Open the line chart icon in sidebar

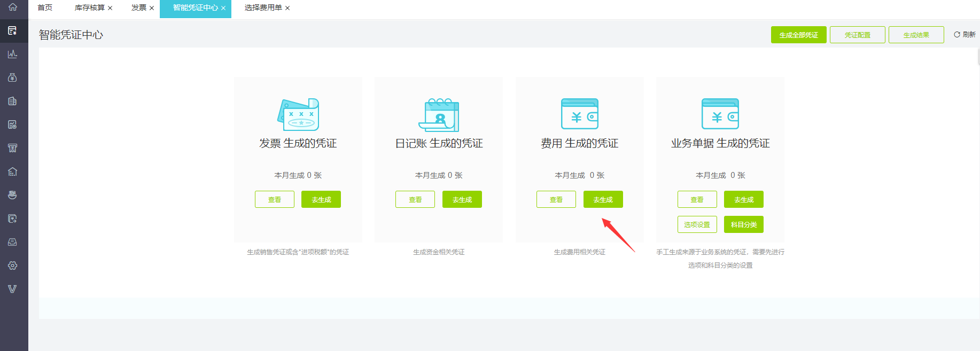click(x=13, y=54)
